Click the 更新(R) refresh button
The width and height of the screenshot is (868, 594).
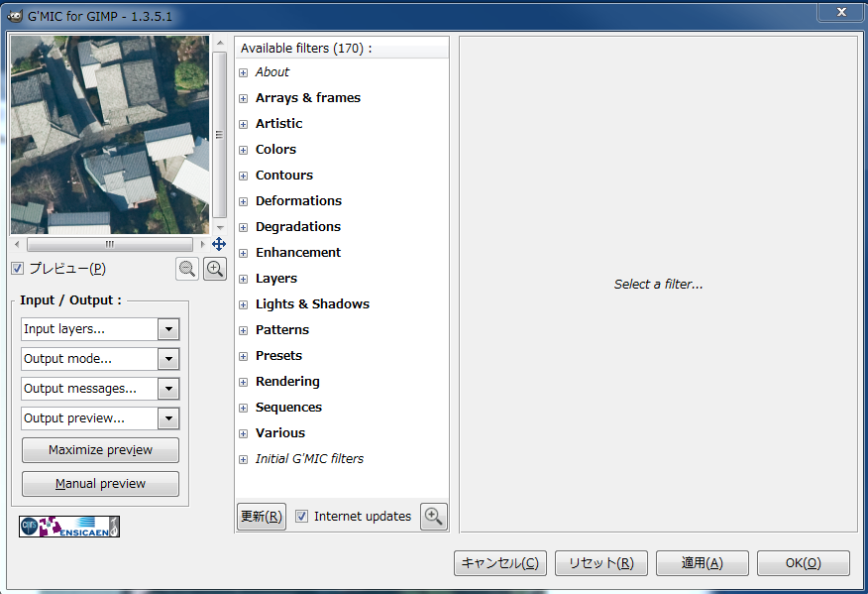262,517
